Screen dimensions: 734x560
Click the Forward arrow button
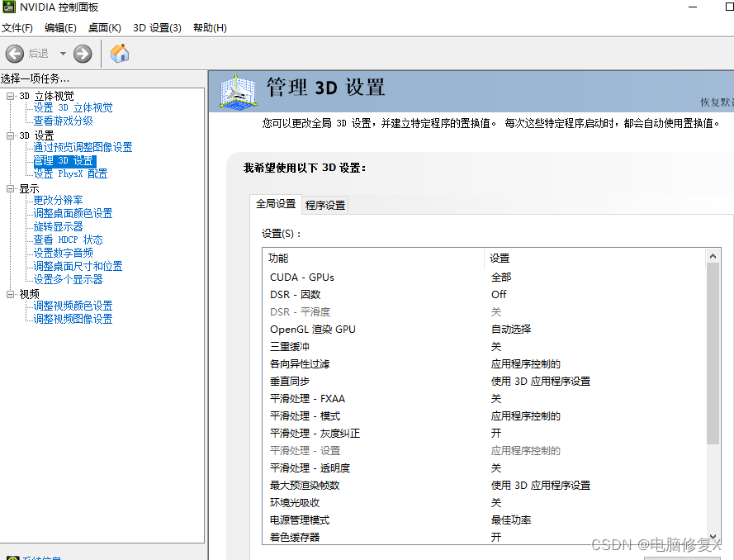point(83,54)
